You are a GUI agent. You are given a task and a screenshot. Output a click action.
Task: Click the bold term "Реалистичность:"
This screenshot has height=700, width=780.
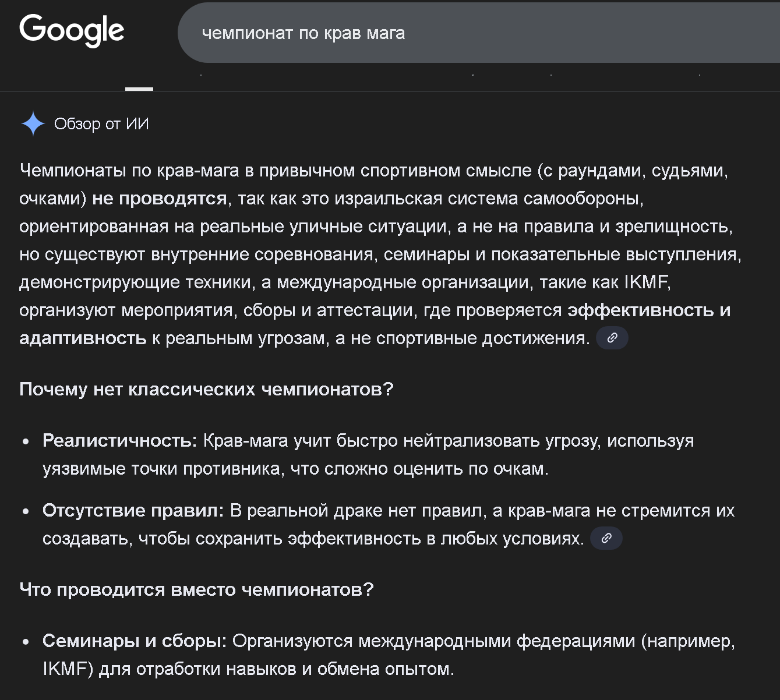(120, 441)
